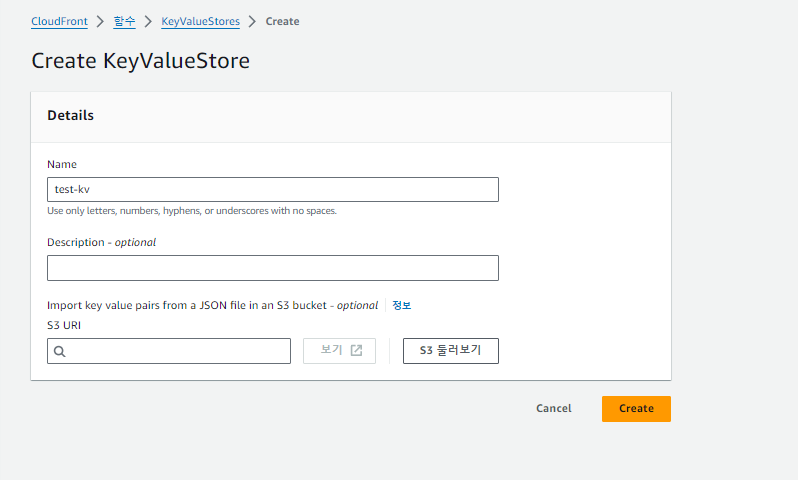798x480 pixels.
Task: Click chevron between 함수 and KeyValueStores
Action: coord(148,21)
